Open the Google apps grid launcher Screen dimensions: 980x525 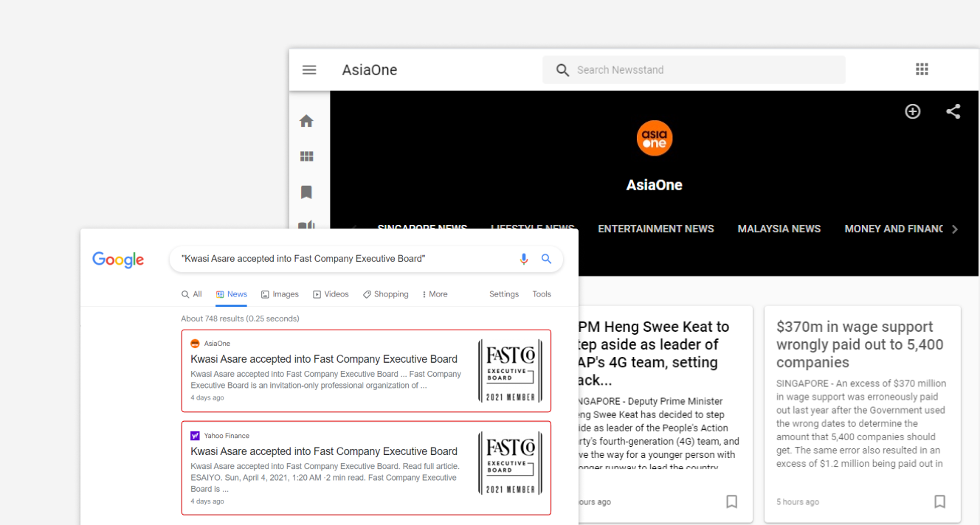tap(922, 69)
